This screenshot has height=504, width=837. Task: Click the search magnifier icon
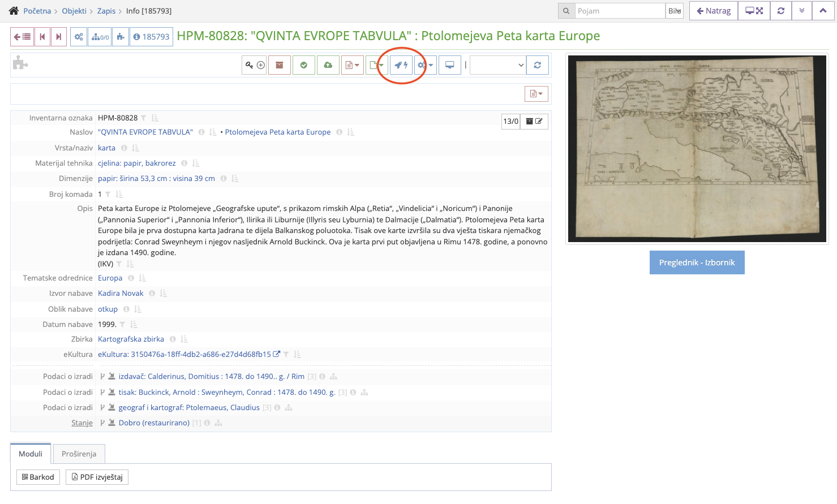(566, 11)
